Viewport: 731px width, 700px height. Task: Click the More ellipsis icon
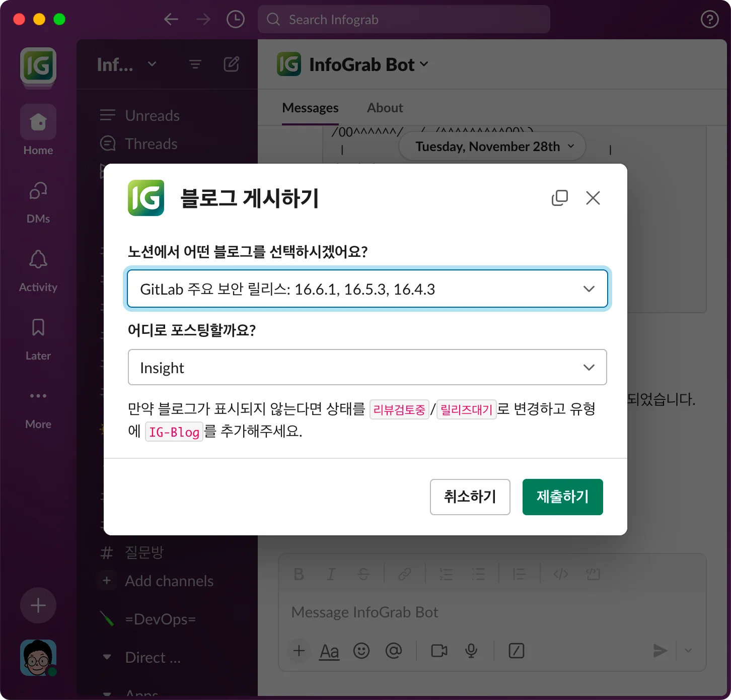click(x=38, y=396)
